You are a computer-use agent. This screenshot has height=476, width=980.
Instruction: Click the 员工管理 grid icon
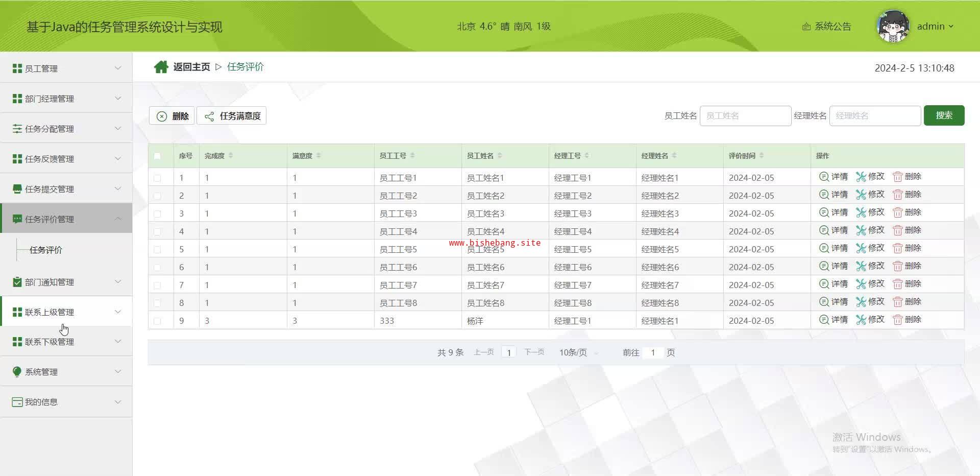point(17,68)
